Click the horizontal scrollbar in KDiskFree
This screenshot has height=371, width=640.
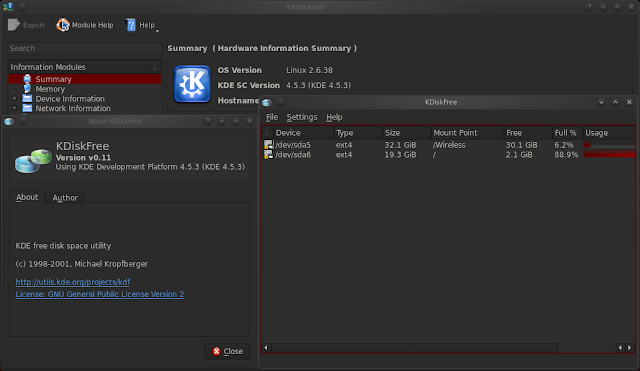tap(414, 347)
